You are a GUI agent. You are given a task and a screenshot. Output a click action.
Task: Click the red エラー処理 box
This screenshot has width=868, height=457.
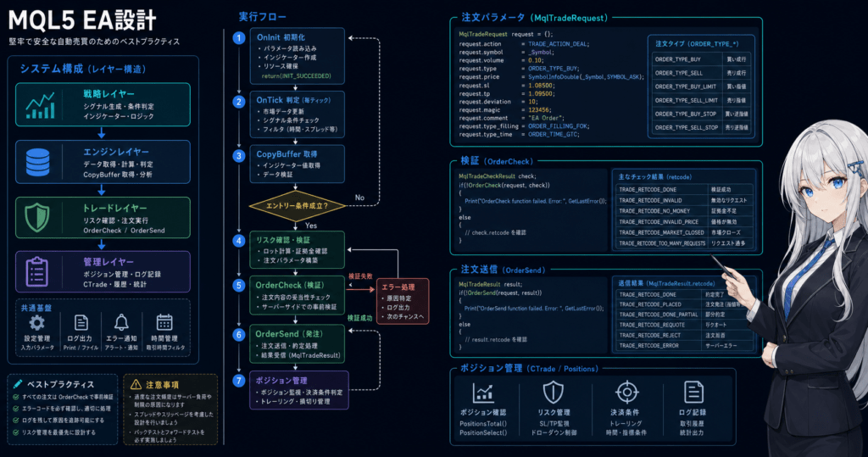403,301
